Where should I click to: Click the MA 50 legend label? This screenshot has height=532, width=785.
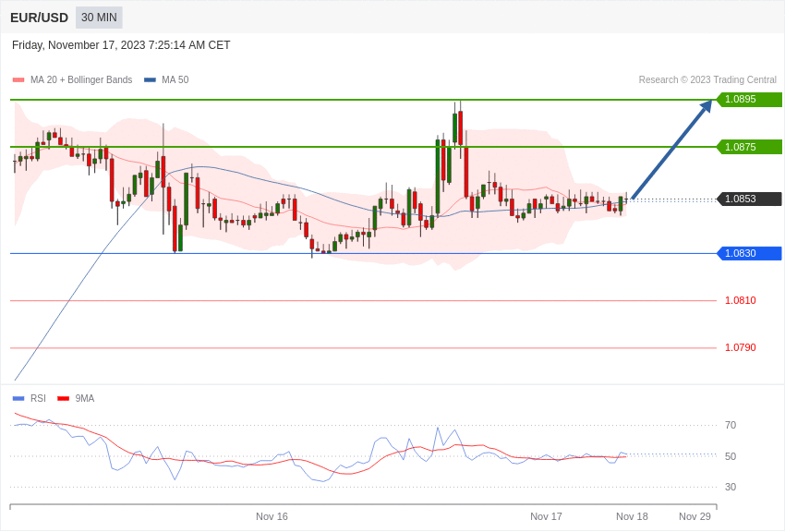tap(175, 80)
